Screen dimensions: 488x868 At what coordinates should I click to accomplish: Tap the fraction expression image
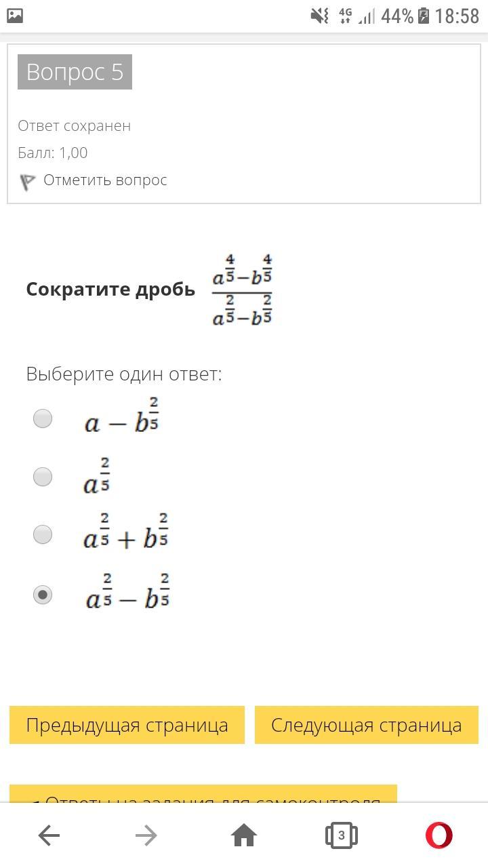pos(242,290)
